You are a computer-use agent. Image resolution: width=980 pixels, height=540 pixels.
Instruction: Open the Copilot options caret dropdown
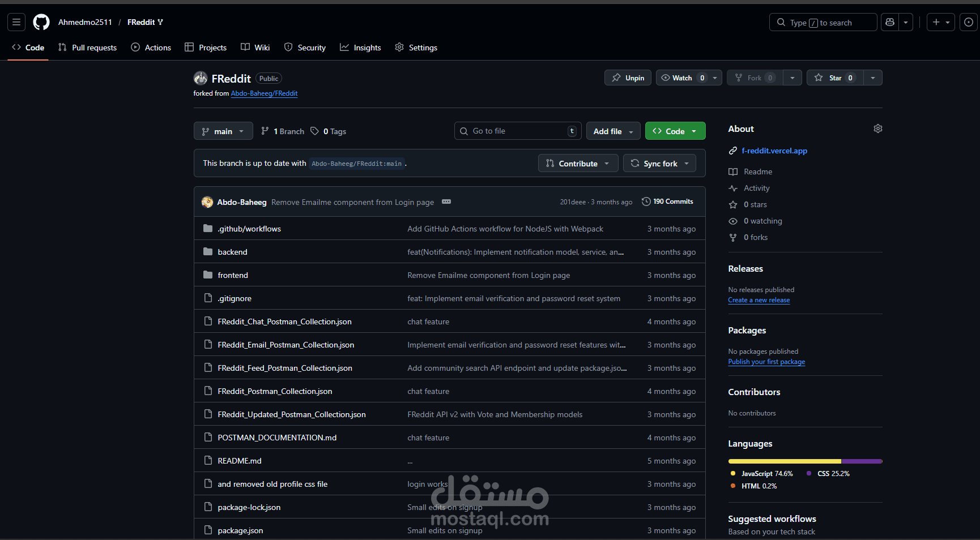click(x=906, y=22)
